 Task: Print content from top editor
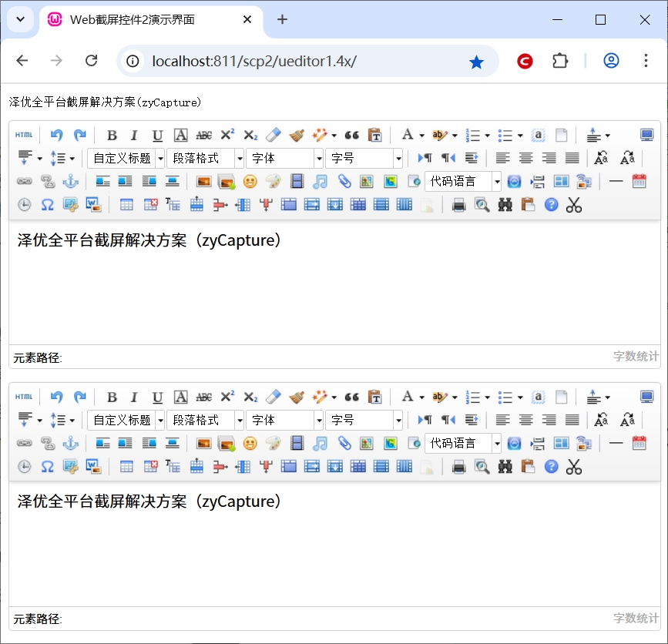pyautogui.click(x=459, y=205)
